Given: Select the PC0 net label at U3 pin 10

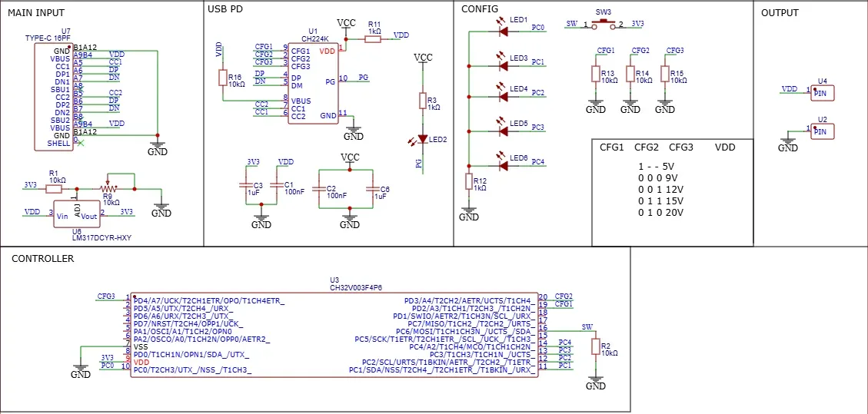Looking at the screenshot, I should [x=108, y=366].
